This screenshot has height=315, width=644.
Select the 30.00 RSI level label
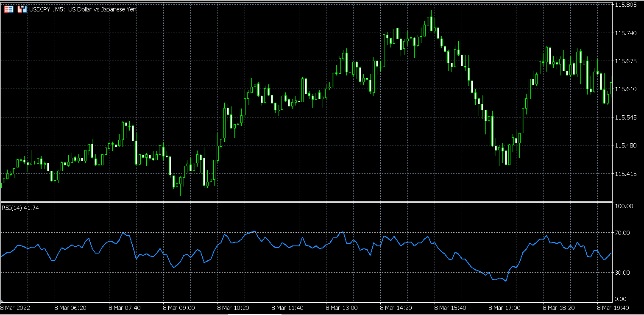click(623, 272)
